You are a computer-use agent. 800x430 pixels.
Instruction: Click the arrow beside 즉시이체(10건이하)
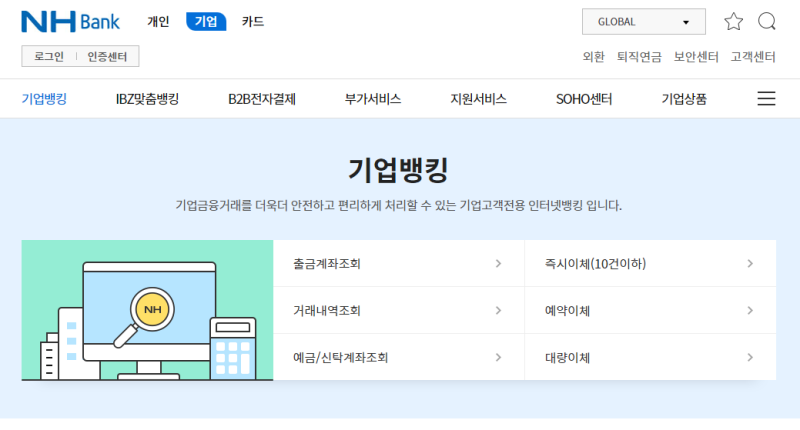point(750,263)
